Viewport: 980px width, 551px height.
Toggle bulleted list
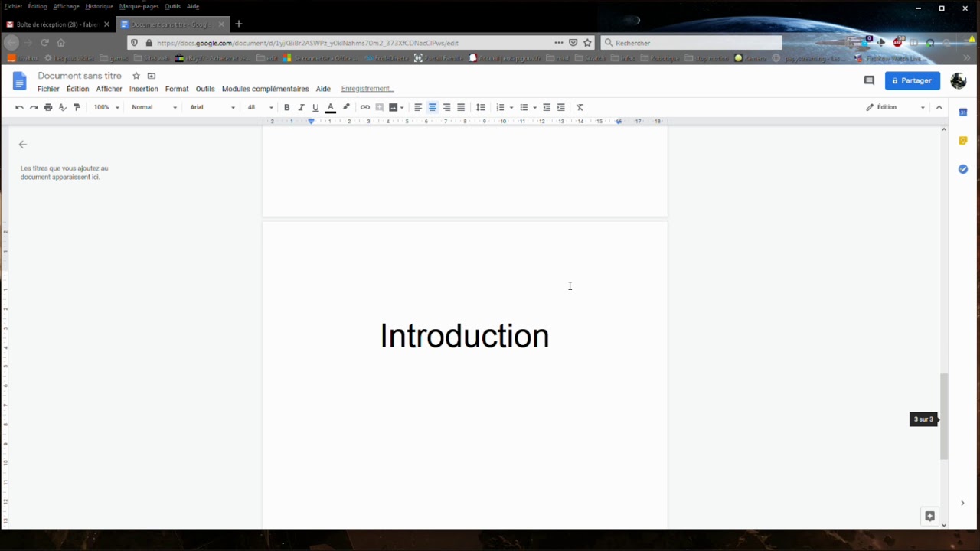pos(524,107)
